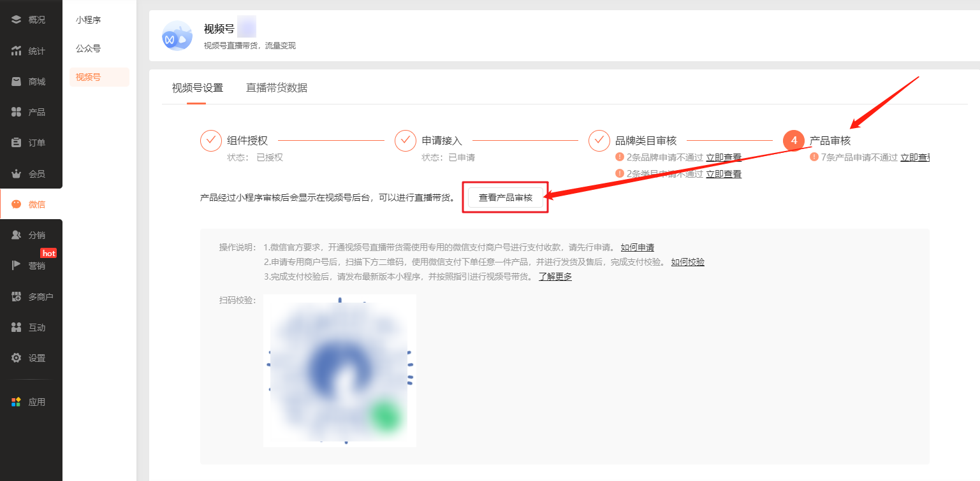980x481 pixels.
Task: Click 视频号直播带货，流量变现 subtitle
Action: (249, 46)
